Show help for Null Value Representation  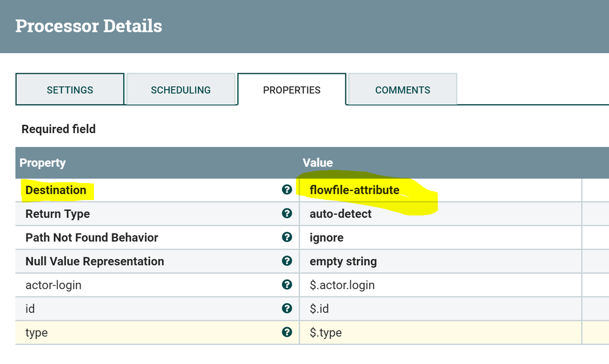point(287,261)
